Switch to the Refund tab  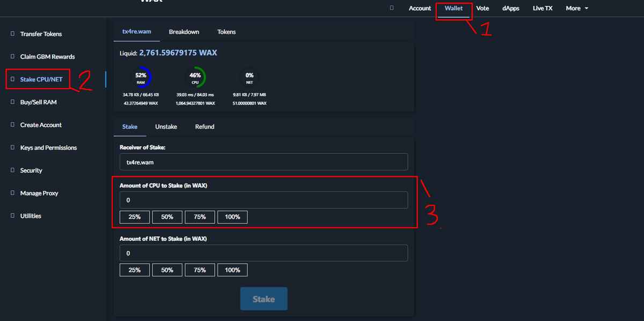coord(205,126)
